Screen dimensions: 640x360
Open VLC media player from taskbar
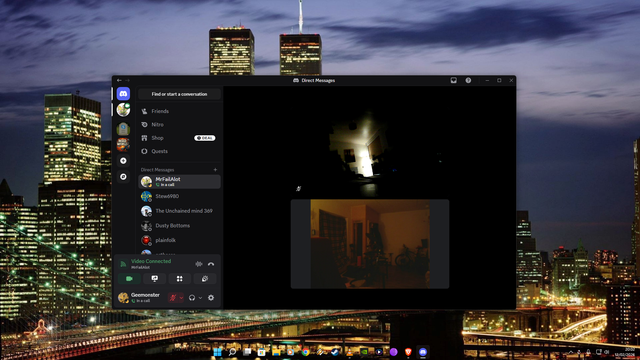point(349,352)
